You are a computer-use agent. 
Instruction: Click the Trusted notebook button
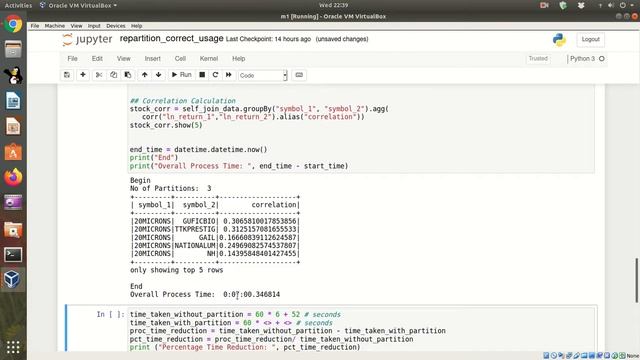(x=538, y=59)
